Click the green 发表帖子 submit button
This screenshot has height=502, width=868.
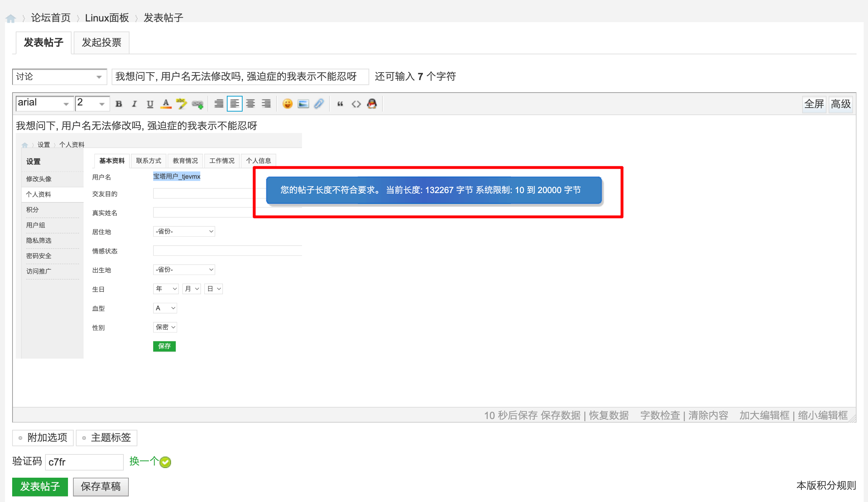tap(40, 486)
